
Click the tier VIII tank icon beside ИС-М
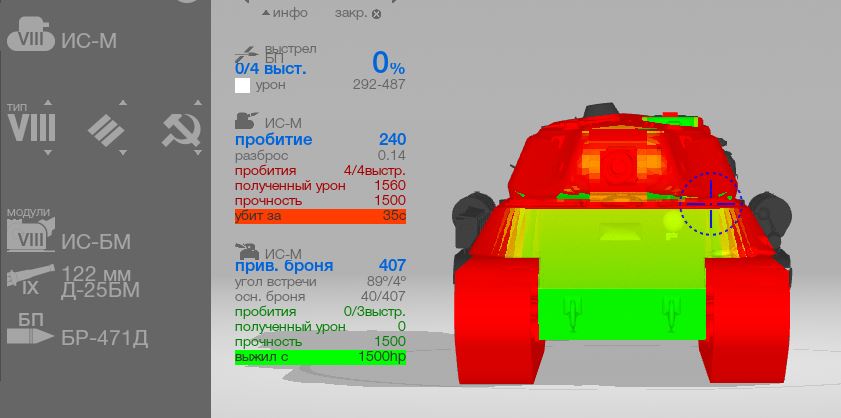31,34
